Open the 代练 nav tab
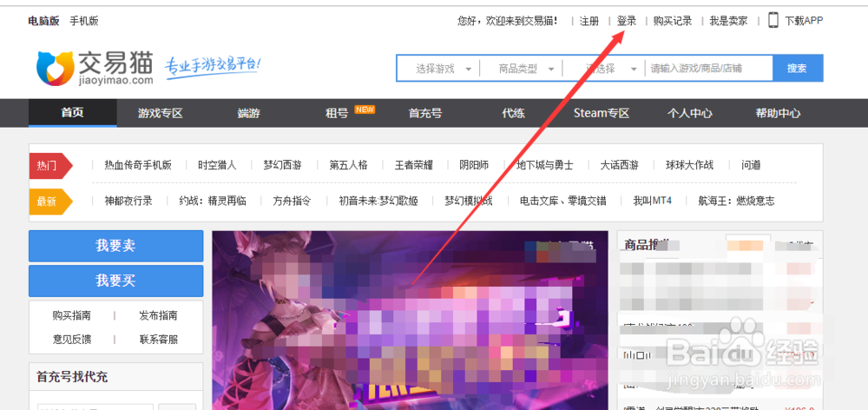Viewport: 868px width, 410px height. (x=513, y=114)
